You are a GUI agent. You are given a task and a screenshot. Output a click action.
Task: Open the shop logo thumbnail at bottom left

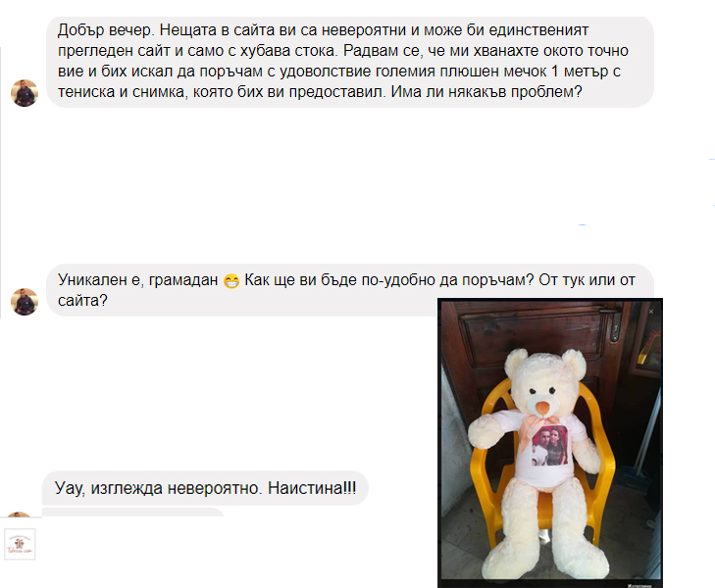tap(20, 544)
